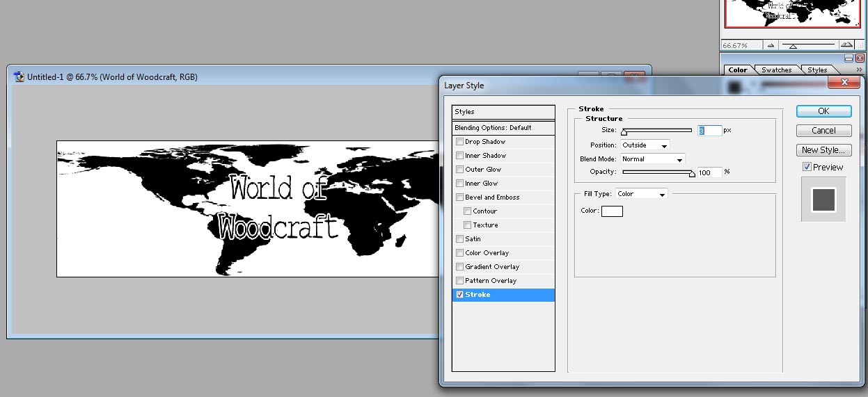The width and height of the screenshot is (868, 397).
Task: Switch to the Styles panel tab
Action: 817,70
